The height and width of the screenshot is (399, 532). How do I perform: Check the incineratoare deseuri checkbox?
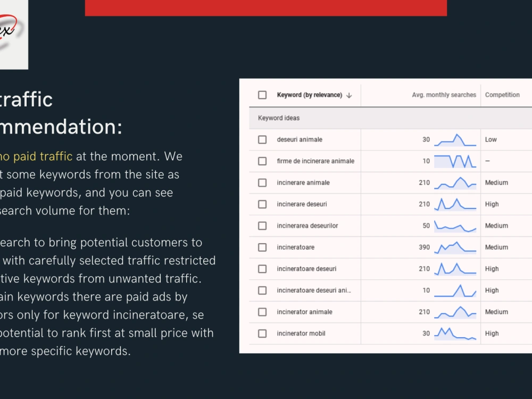262,269
